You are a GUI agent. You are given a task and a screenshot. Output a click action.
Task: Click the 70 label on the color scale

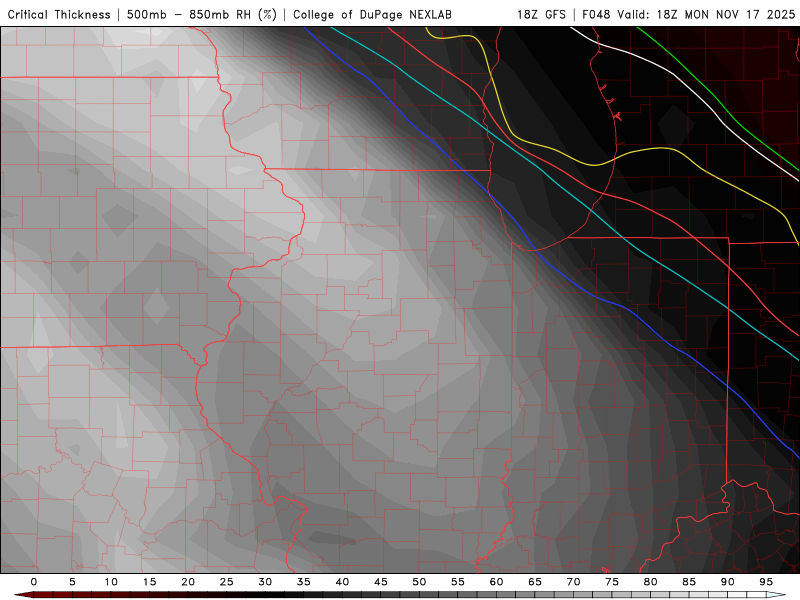pyautogui.click(x=573, y=582)
